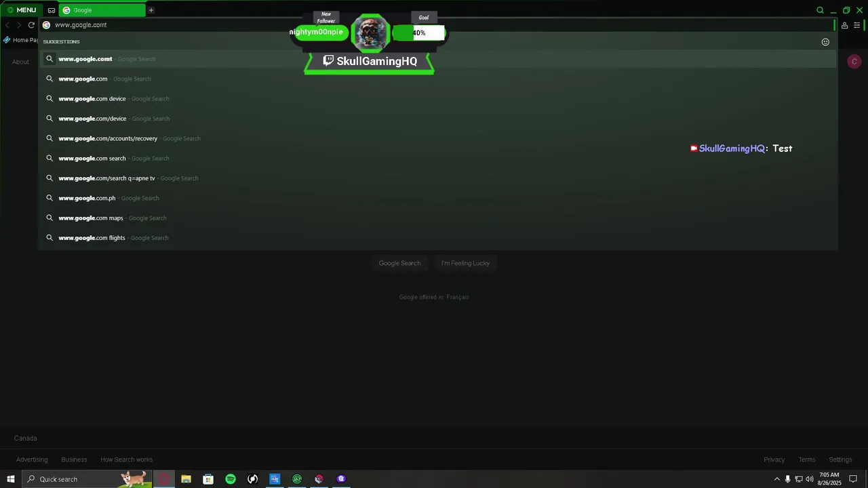Click the microphone tray icon

787,479
